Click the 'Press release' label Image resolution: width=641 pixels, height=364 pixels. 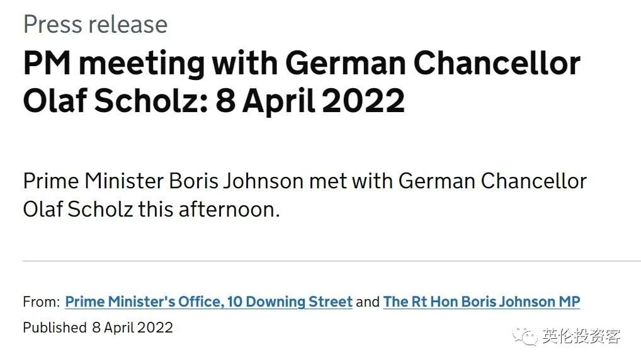pos(95,24)
